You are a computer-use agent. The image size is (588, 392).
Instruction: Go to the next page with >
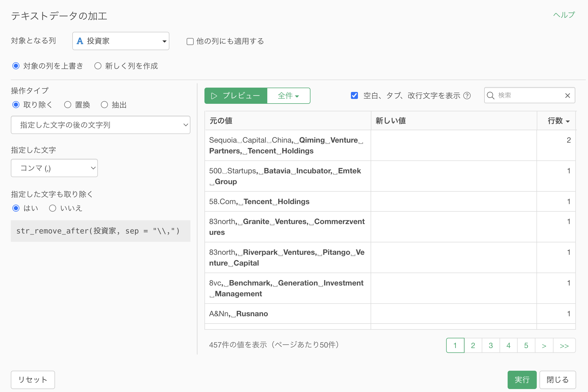tap(544, 345)
